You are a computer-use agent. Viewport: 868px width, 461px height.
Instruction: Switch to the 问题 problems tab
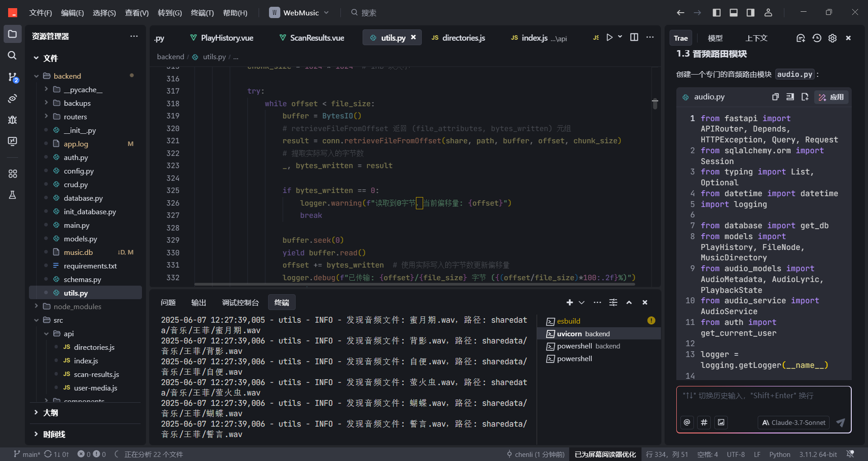click(168, 302)
